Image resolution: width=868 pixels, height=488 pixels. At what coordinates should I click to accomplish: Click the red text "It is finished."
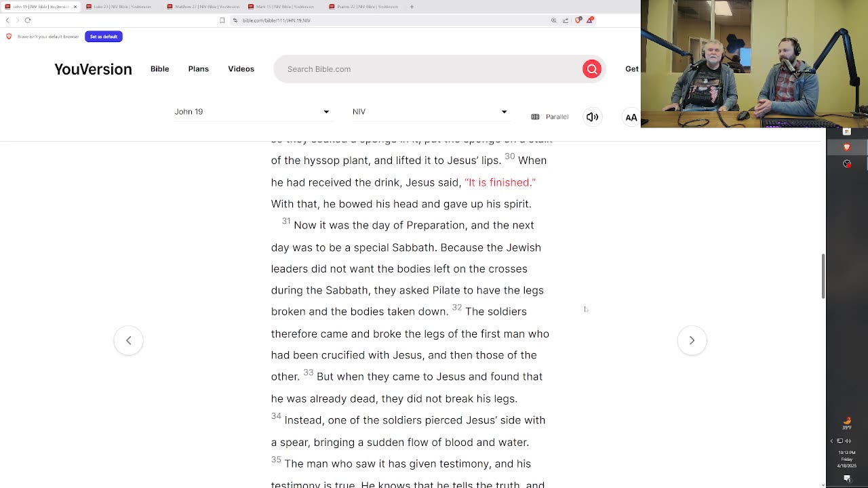click(500, 182)
